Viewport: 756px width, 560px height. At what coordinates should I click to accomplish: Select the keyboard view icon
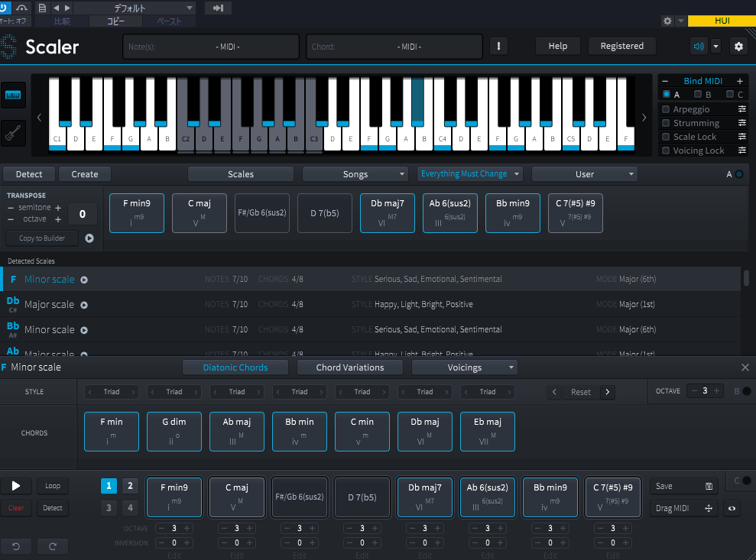pyautogui.click(x=13, y=95)
